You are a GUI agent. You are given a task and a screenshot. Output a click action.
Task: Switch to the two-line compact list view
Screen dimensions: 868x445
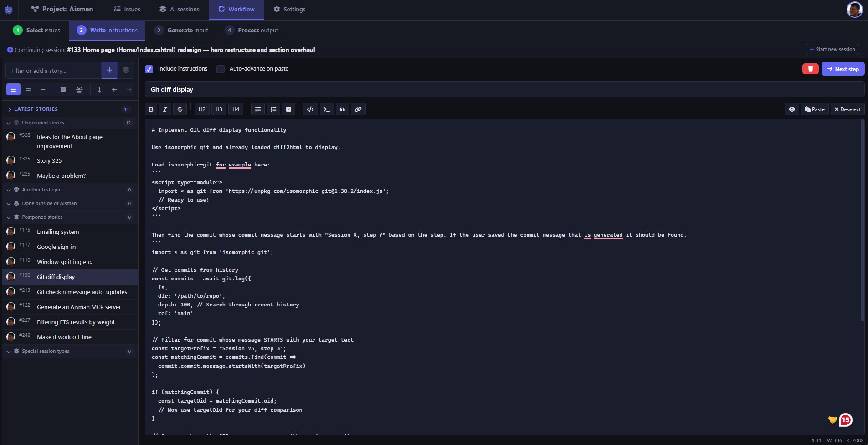tap(28, 89)
